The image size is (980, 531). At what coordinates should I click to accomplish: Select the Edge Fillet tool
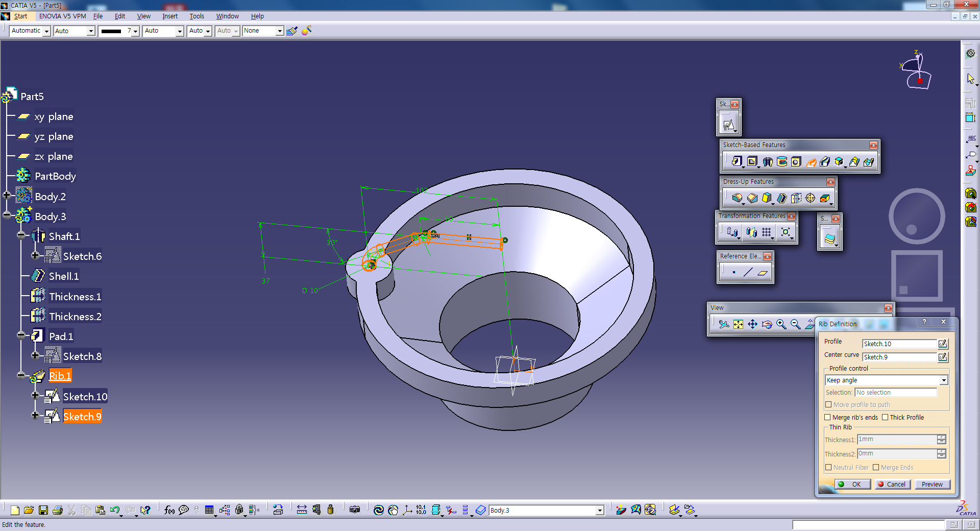(x=737, y=198)
